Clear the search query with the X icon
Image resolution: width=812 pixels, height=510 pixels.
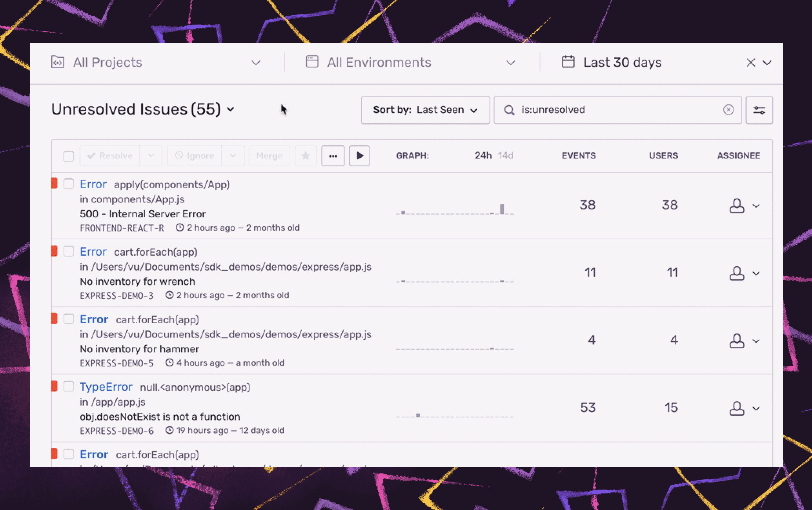728,110
